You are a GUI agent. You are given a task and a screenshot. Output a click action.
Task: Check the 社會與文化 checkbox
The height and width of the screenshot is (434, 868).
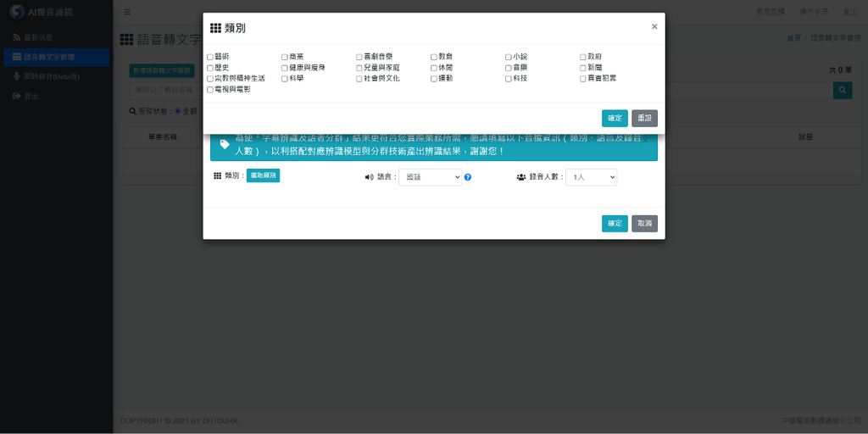pyautogui.click(x=359, y=79)
